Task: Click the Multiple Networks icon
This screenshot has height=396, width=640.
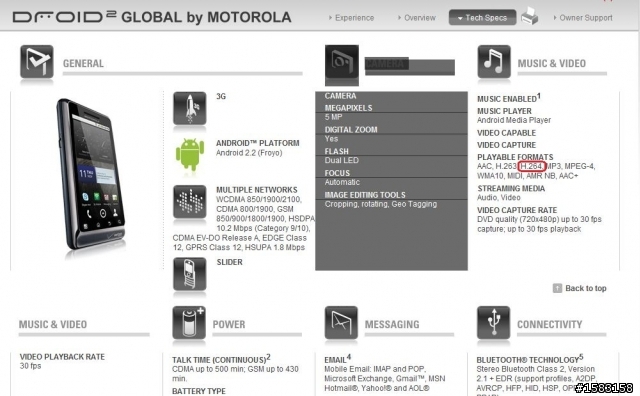Action: tap(189, 202)
